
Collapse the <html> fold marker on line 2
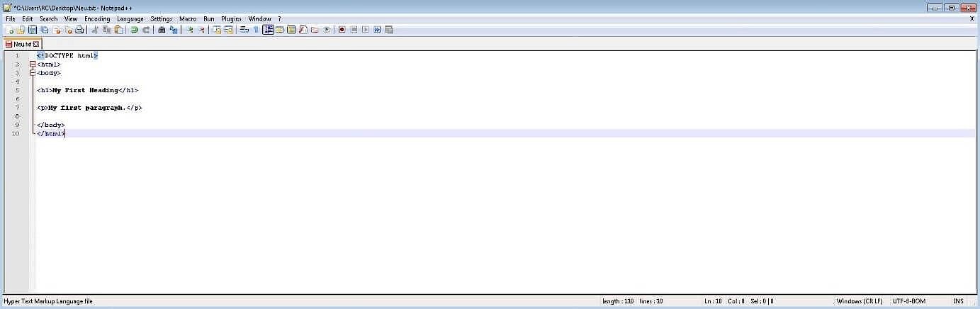(x=33, y=64)
